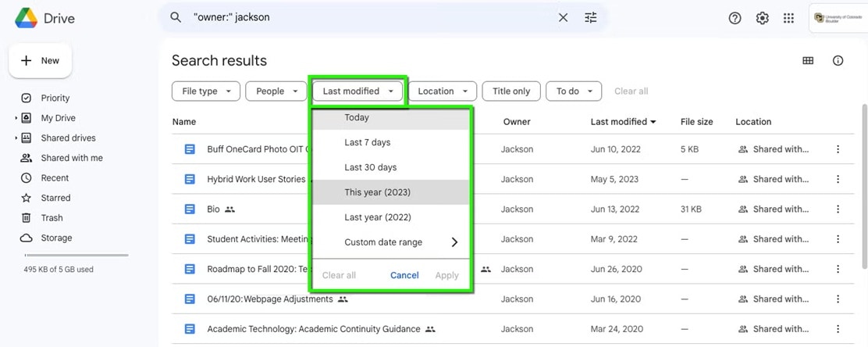
Task: Click doc icon of Student Activities file
Action: [x=190, y=239]
